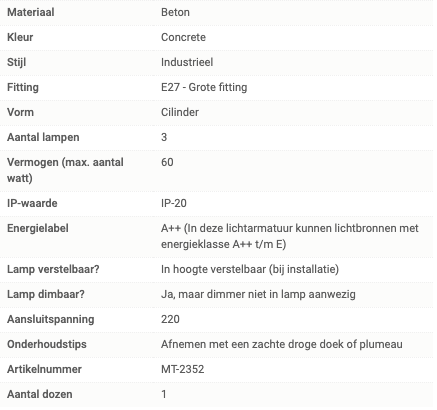Screen dimensions: 437x410
Task: Click the Onderhoudstips row label
Action: pyautogui.click(x=47, y=344)
